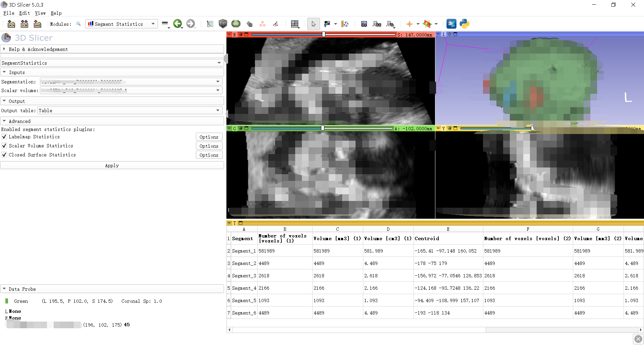Toggle Closed Surface Statistics checkbox
Image resolution: width=644 pixels, height=345 pixels.
click(4, 155)
